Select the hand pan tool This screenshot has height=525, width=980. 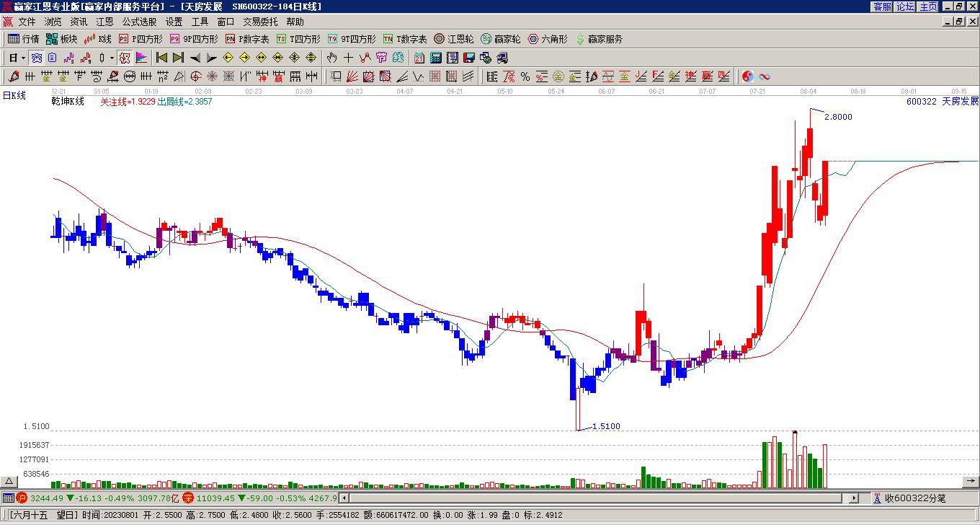tap(331, 58)
